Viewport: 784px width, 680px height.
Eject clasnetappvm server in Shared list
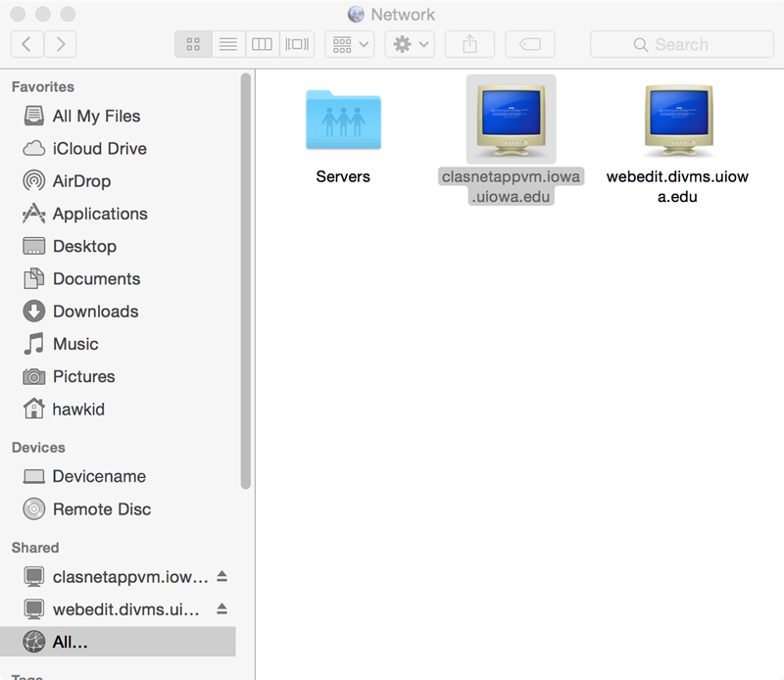tap(221, 576)
